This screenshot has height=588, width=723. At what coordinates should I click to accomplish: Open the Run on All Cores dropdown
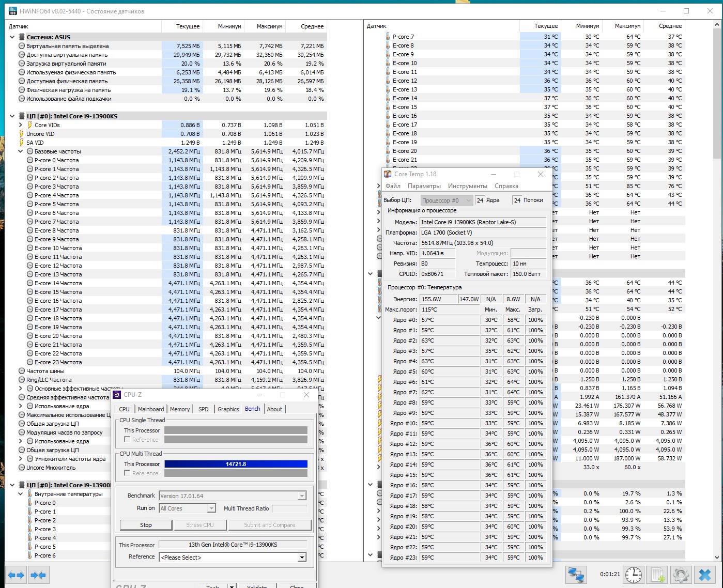(x=211, y=508)
